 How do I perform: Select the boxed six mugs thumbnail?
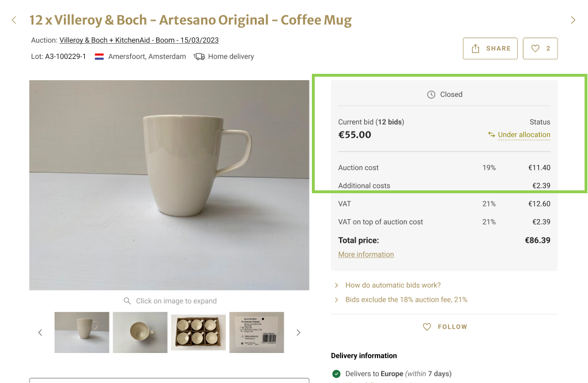198,332
